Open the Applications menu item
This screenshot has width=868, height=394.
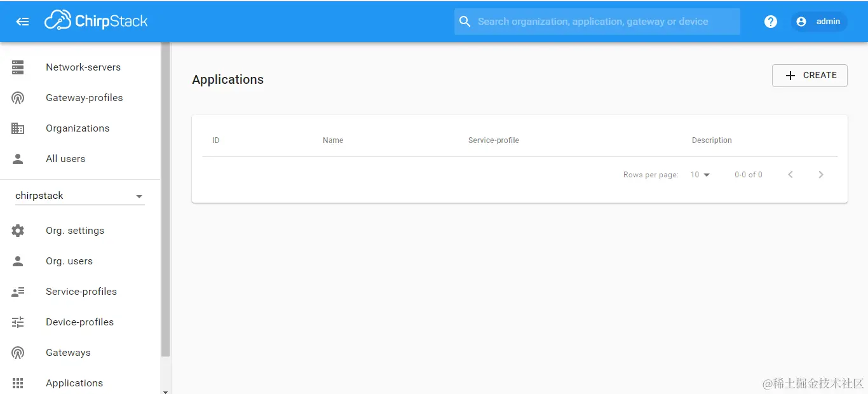pos(80,383)
